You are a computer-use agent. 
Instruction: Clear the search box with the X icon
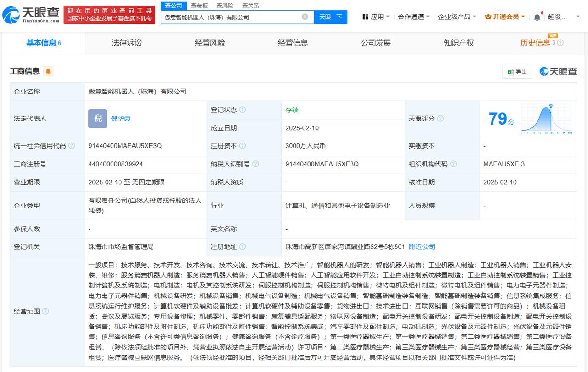[305, 17]
